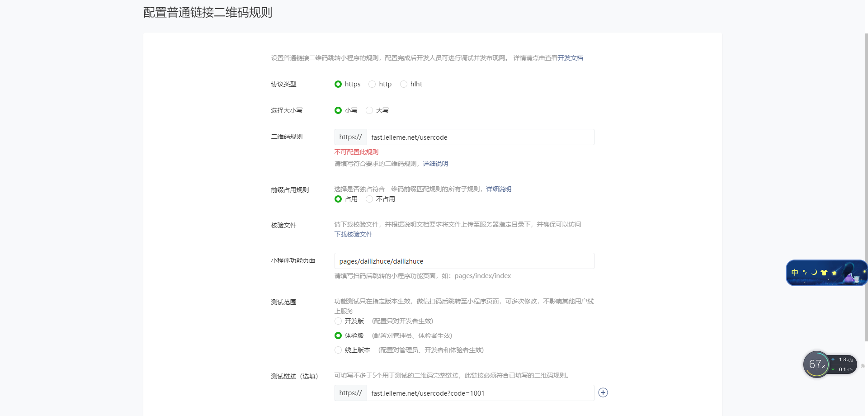Click the 不可配置此规则 error message

tap(356, 152)
